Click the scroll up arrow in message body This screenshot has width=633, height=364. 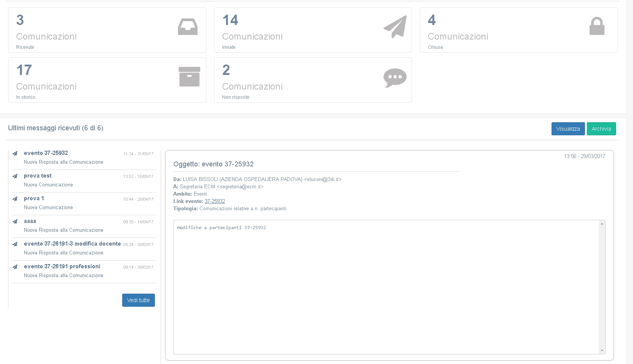coord(602,224)
